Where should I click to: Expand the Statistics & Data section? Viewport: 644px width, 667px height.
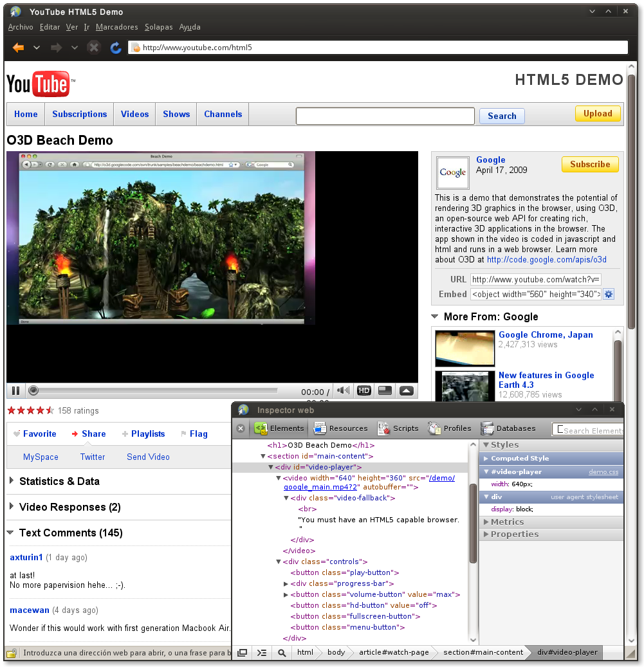coord(12,480)
